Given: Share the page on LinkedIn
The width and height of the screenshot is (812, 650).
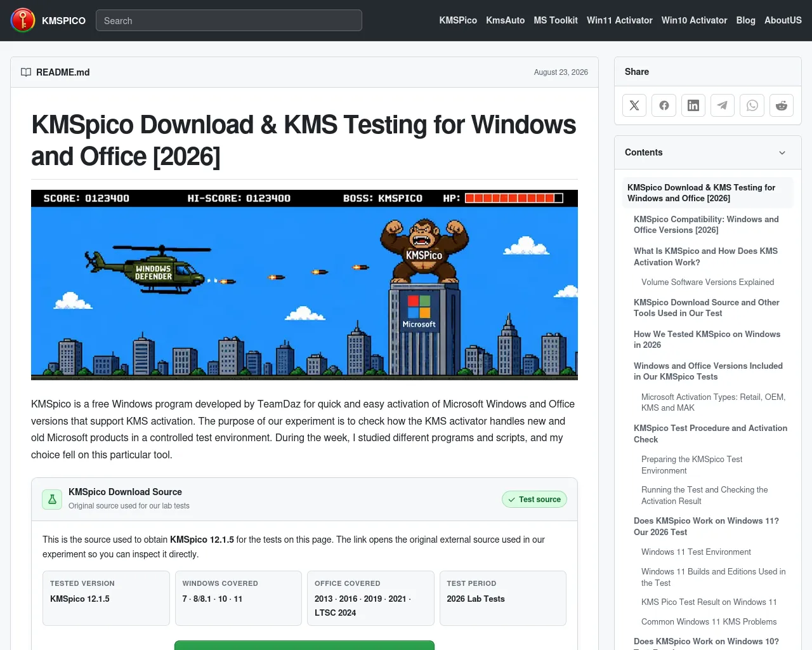Looking at the screenshot, I should [693, 105].
